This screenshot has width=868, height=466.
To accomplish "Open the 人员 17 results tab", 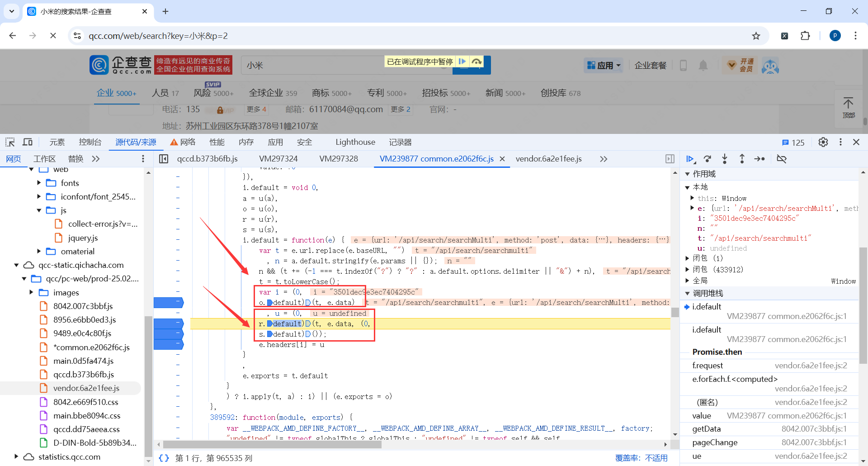I will click(165, 93).
